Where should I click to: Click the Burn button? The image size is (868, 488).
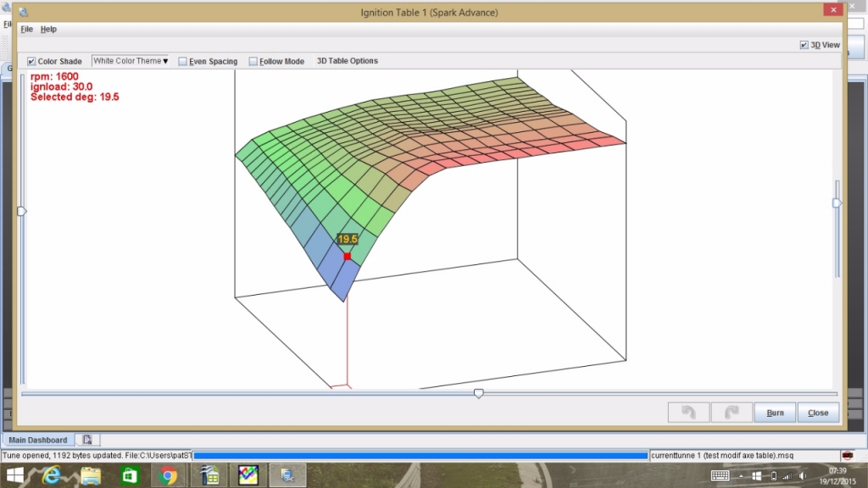(x=775, y=413)
